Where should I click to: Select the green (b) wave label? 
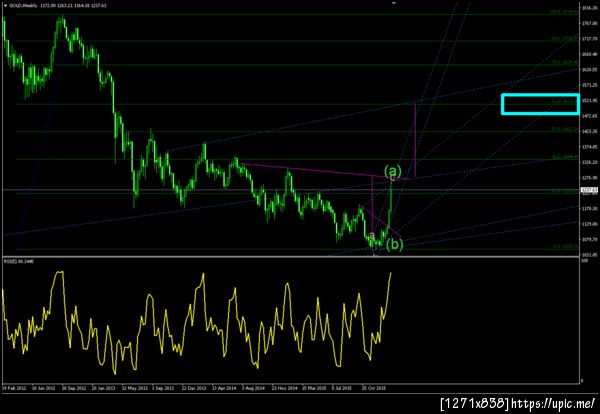click(x=394, y=244)
